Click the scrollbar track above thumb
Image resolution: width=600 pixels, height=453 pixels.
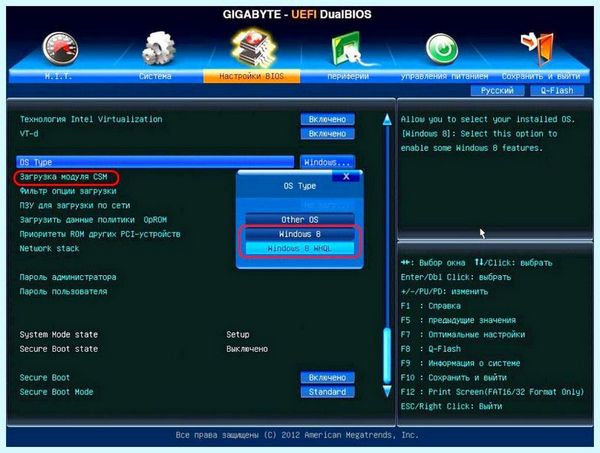point(387,226)
